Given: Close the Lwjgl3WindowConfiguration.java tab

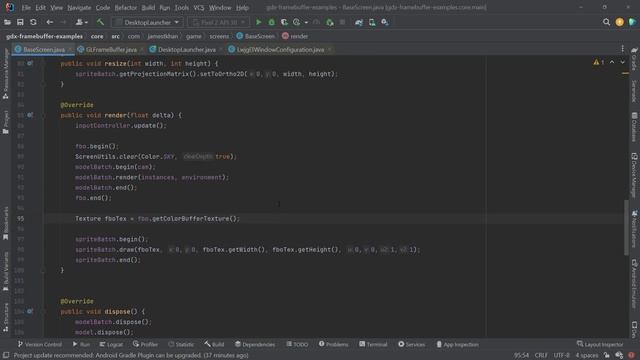Looking at the screenshot, I should coord(329,50).
